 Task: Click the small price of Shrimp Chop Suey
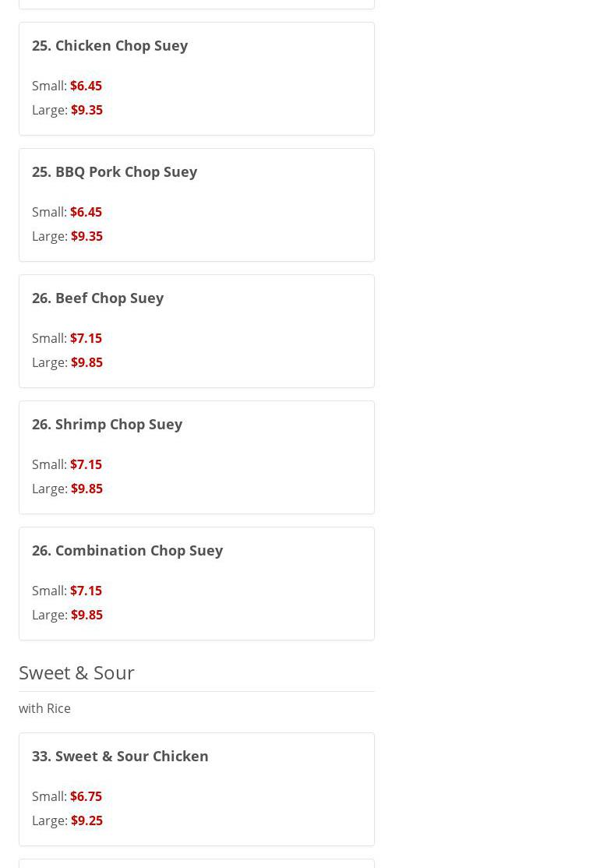click(86, 464)
